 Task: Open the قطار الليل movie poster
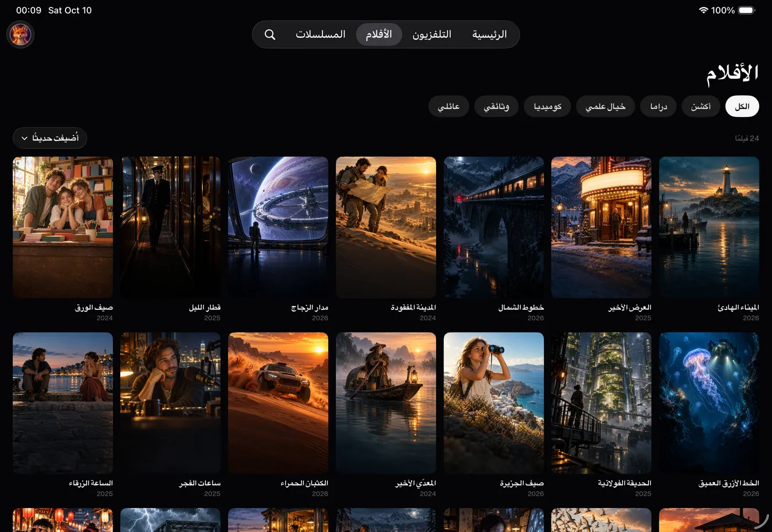click(x=170, y=227)
